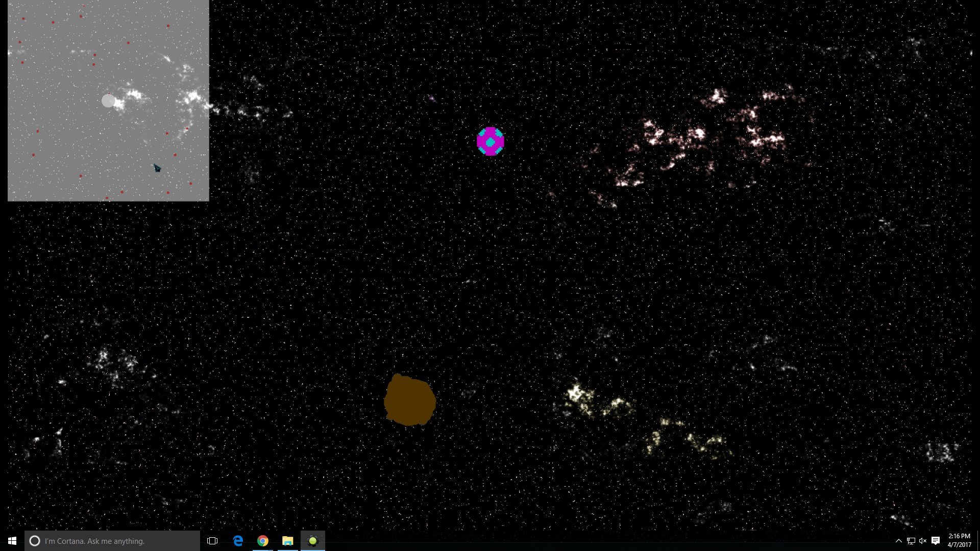Screen dimensions: 980x551
Task: Click the blue ship marker on minimap
Action: coord(157,168)
